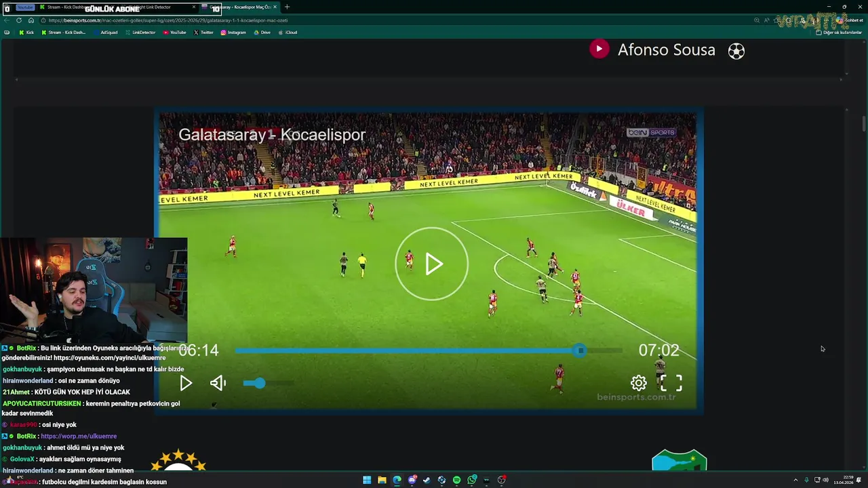
Task: Open File Explorer from the taskbar
Action: (382, 480)
